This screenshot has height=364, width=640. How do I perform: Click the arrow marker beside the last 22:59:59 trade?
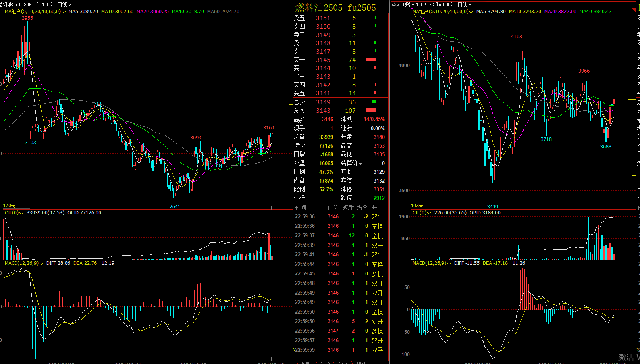294,350
